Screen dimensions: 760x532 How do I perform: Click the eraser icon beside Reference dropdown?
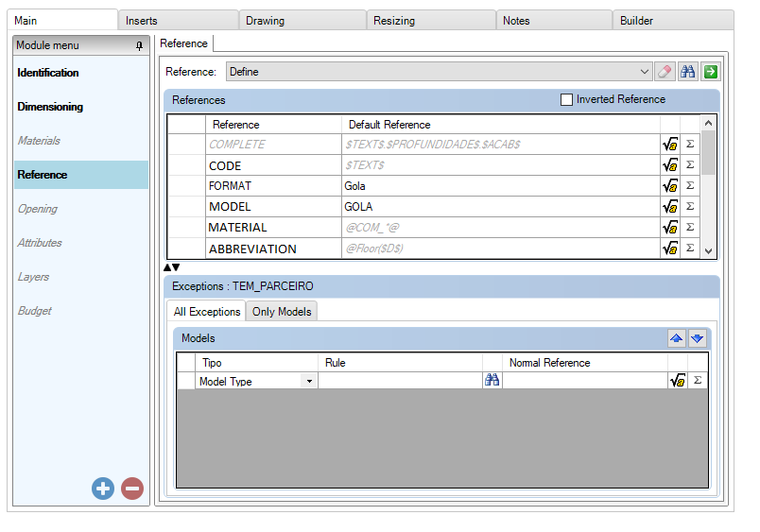(665, 72)
